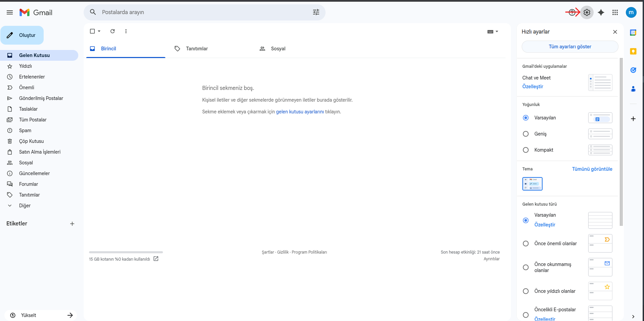
Task: Open the settings gear icon
Action: (x=587, y=12)
